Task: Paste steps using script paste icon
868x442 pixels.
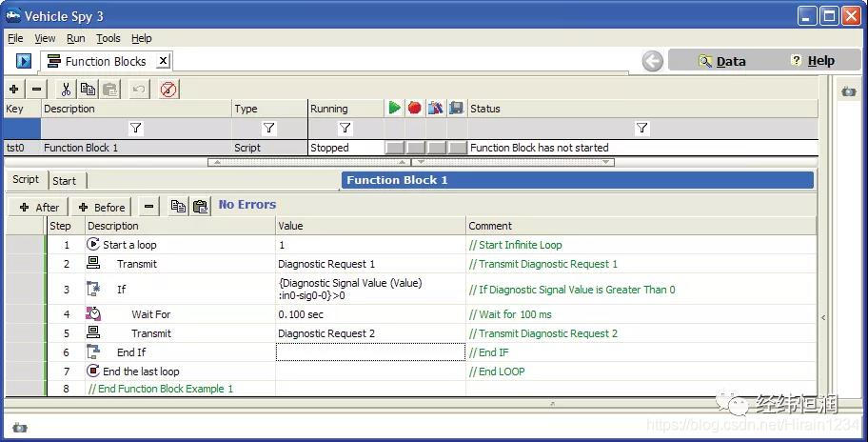Action: coord(200,207)
